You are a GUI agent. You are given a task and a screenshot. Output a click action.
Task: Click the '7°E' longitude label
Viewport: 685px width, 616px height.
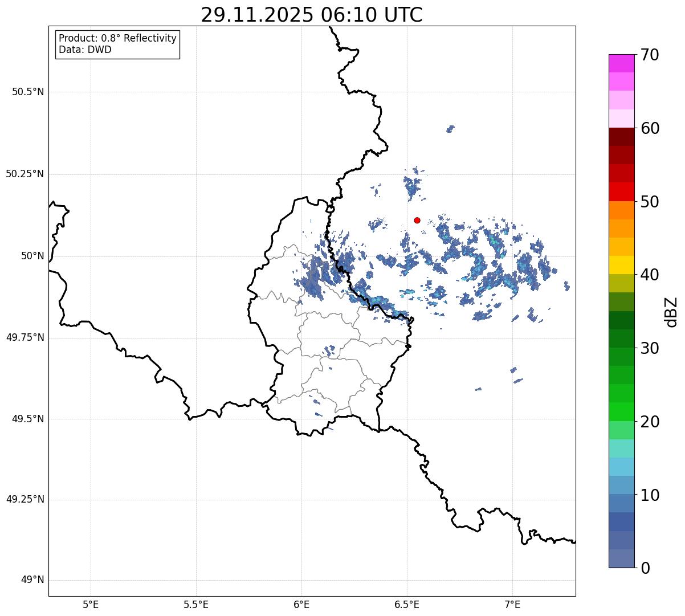[x=512, y=604]
